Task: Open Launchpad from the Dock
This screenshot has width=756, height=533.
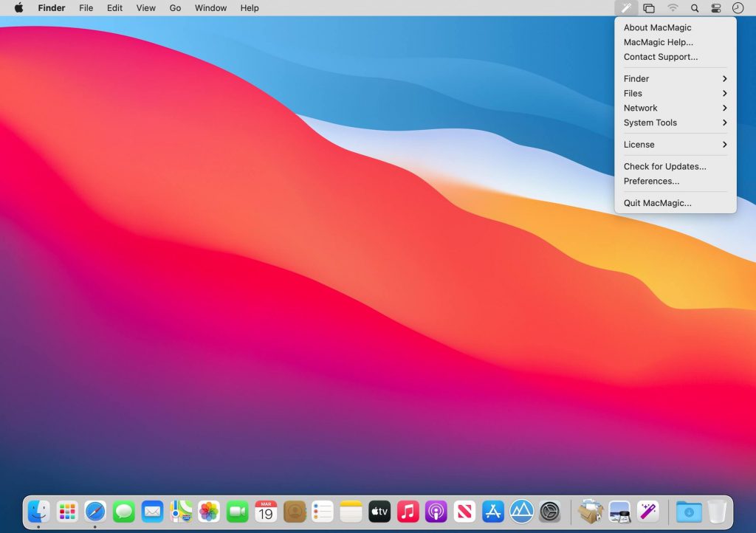Action: [x=66, y=510]
